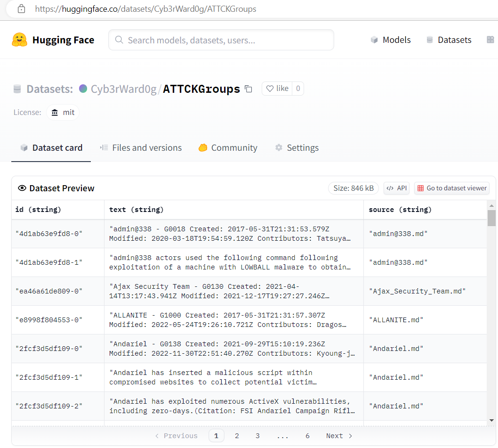Viewport: 498px width, 448px height.
Task: Click the red grid dataset viewer icon
Action: (420, 188)
